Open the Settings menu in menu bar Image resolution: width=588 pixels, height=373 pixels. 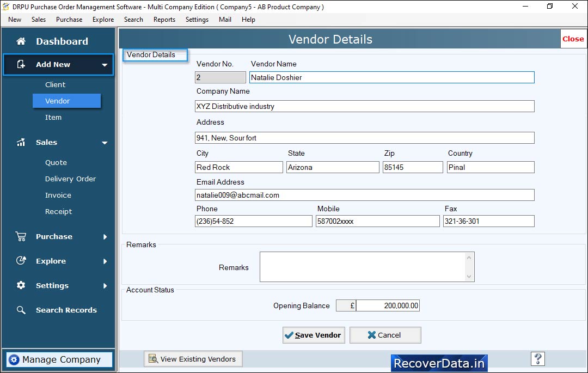197,20
